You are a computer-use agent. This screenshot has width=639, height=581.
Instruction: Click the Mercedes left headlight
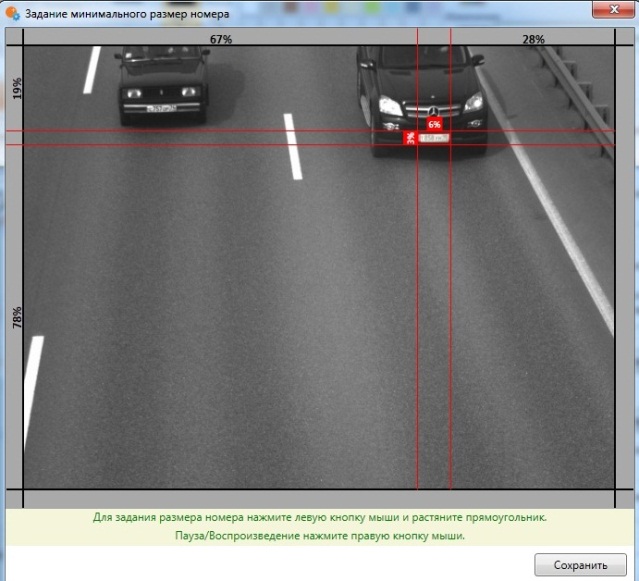(x=390, y=106)
